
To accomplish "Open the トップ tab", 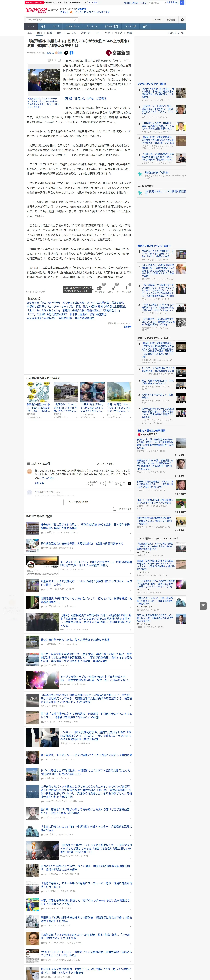I will pyautogui.click(x=31, y=27).
